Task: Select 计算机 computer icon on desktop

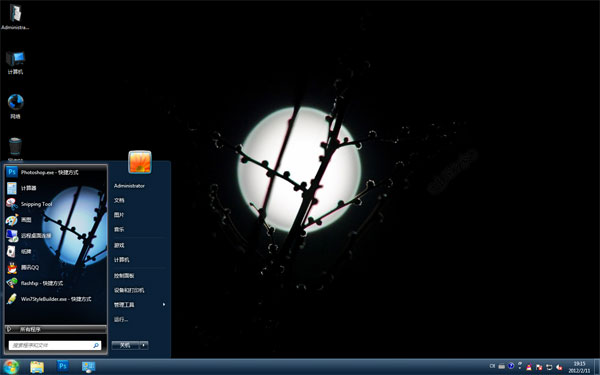Action: tap(15, 62)
